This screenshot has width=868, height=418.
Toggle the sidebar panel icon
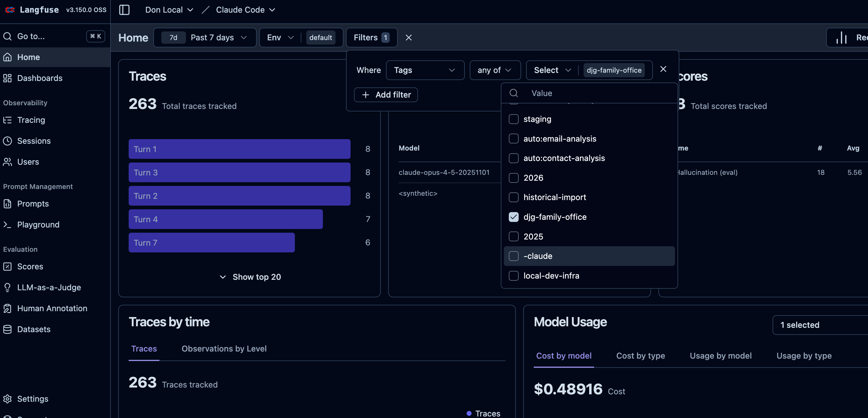coord(124,10)
